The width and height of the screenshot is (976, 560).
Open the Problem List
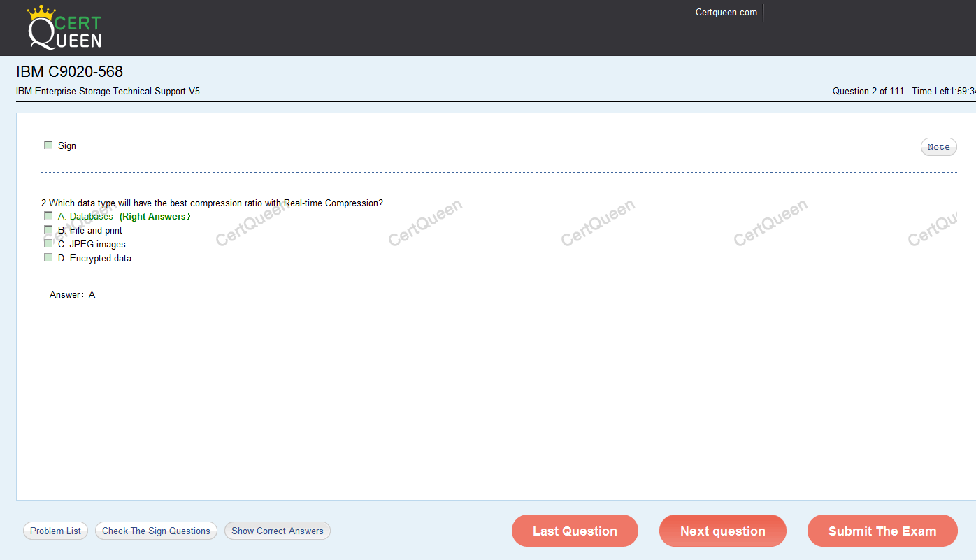56,531
